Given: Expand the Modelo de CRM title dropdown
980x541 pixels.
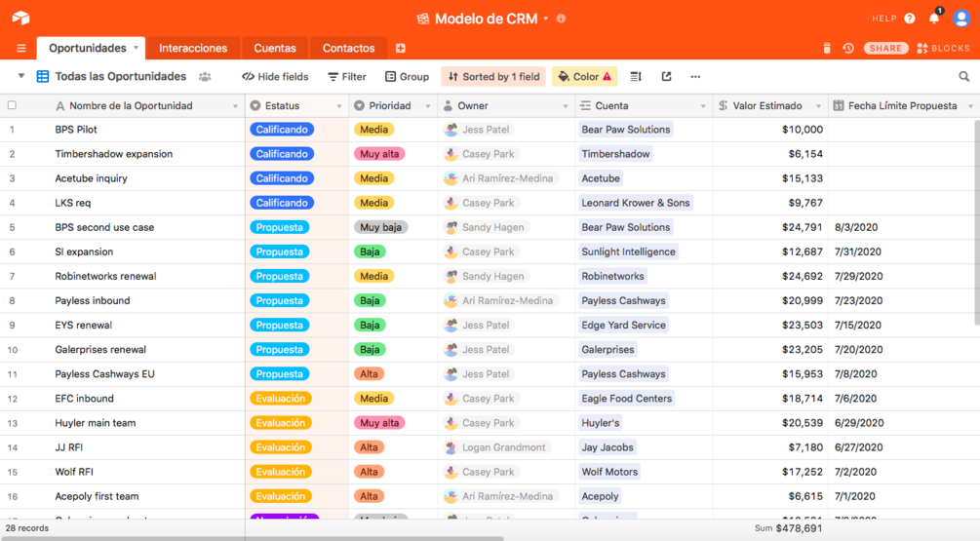Looking at the screenshot, I should tap(546, 19).
